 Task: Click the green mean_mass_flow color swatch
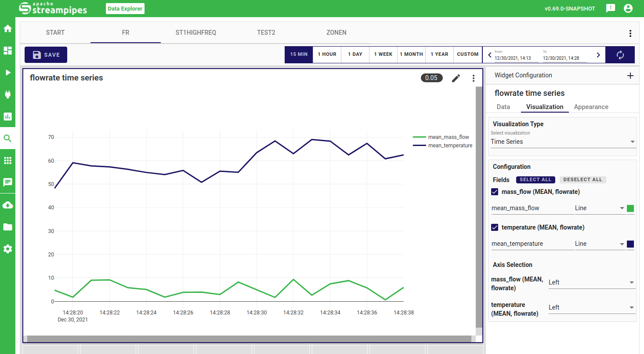coord(630,208)
